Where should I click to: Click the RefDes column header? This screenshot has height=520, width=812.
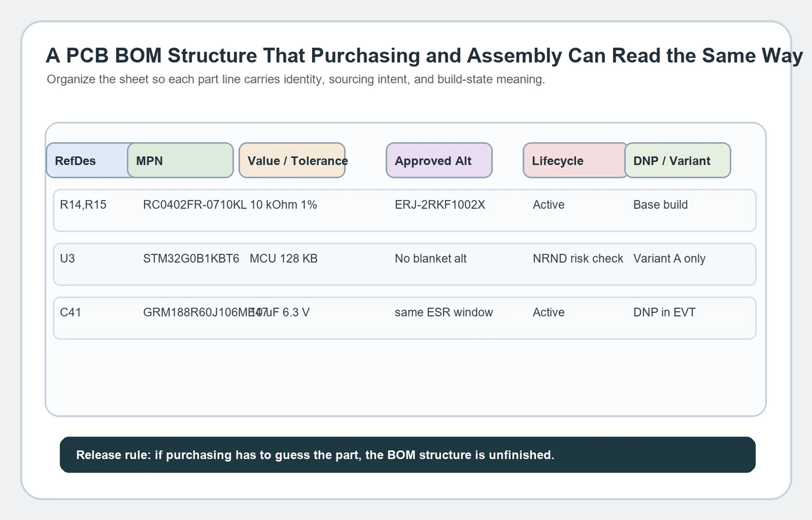[x=87, y=160]
